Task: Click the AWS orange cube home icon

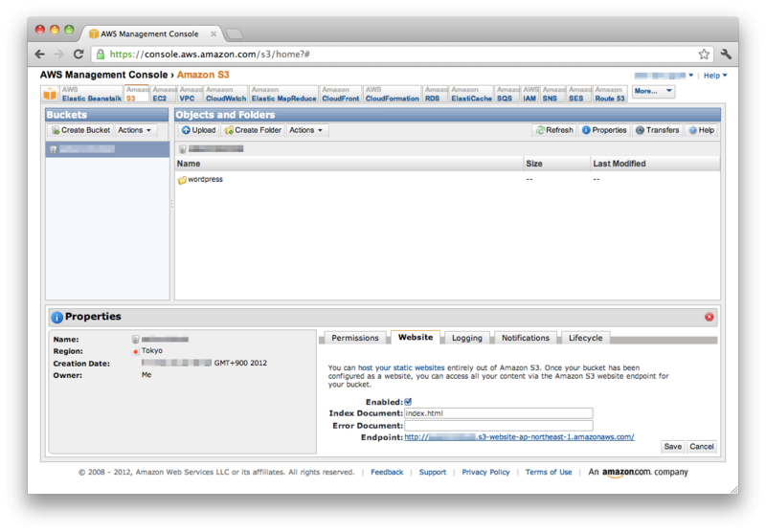Action: (50, 94)
